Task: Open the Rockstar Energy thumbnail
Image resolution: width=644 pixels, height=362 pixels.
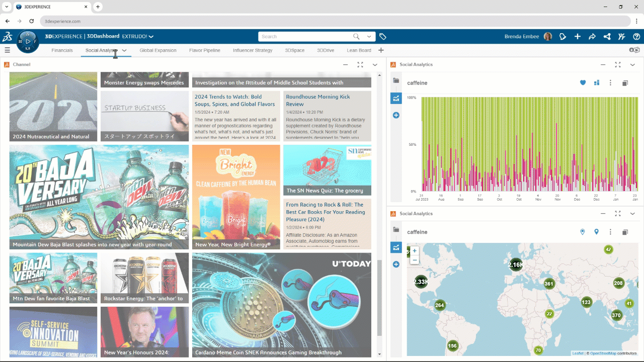Action: click(x=145, y=278)
